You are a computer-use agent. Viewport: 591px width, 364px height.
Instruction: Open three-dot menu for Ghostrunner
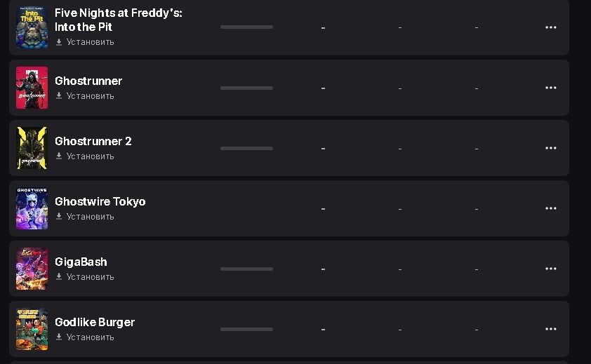(551, 88)
